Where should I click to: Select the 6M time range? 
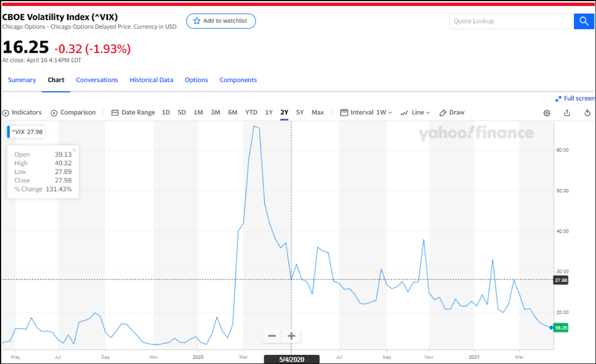point(233,113)
